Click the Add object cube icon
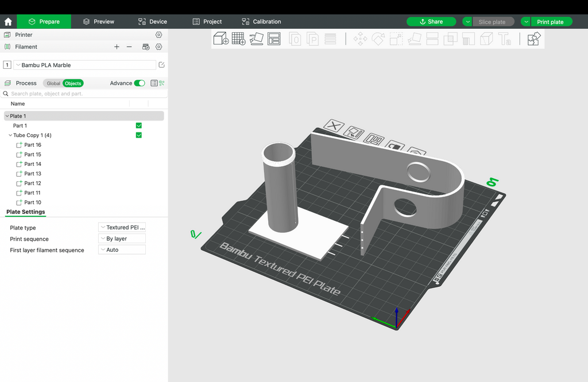The image size is (588, 382). pyautogui.click(x=221, y=38)
